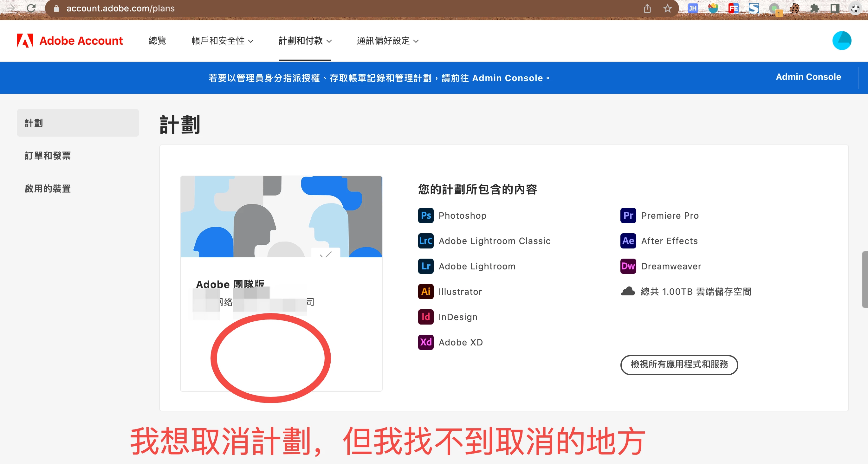Image resolution: width=868 pixels, height=464 pixels.
Task: Click the InDesign Id icon
Action: coord(425,317)
